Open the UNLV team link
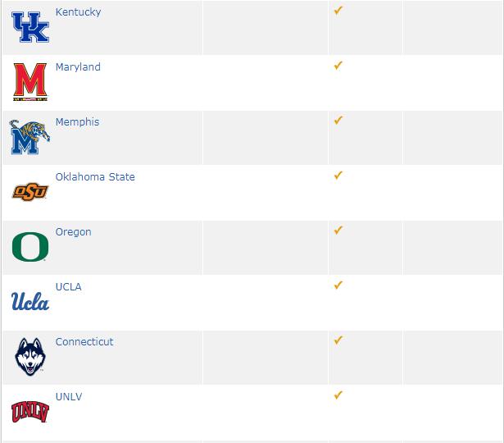Image resolution: width=504 pixels, height=443 pixels. 69,397
